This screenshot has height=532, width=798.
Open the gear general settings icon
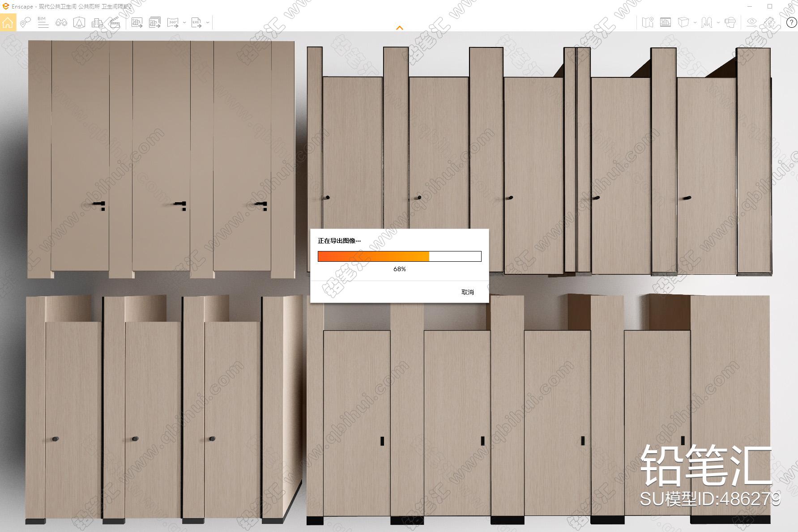coord(769,22)
